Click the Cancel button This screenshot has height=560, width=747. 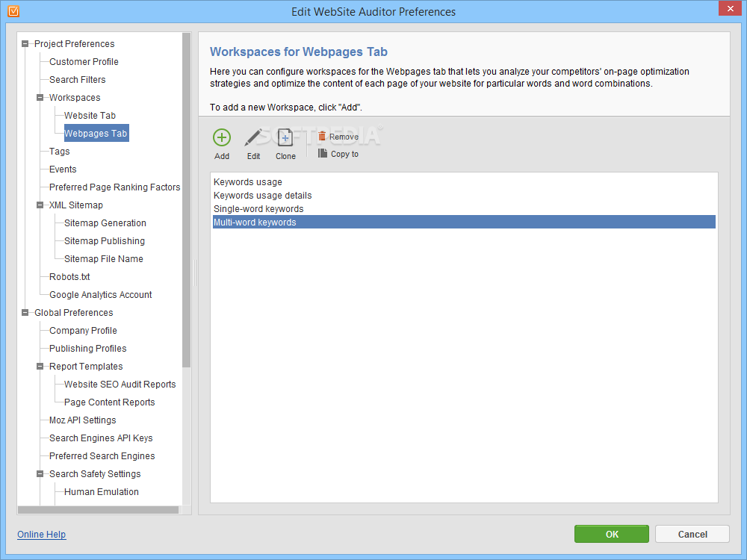point(692,534)
